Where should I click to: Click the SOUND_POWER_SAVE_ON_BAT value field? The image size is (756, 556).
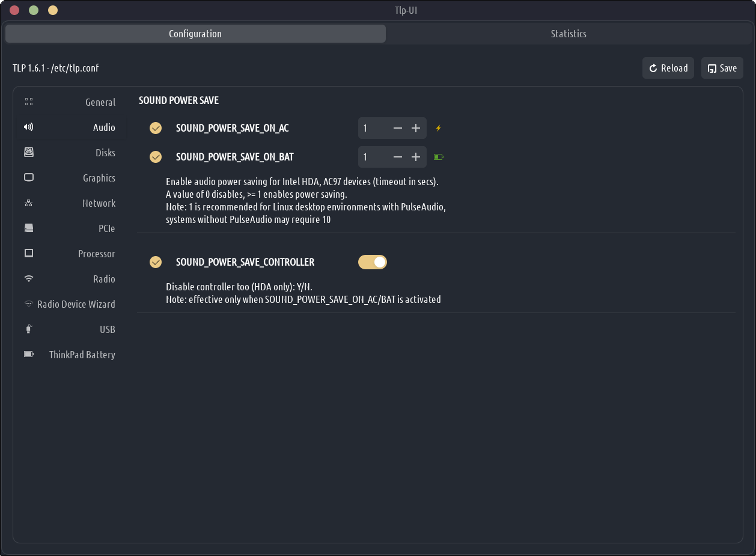(373, 157)
